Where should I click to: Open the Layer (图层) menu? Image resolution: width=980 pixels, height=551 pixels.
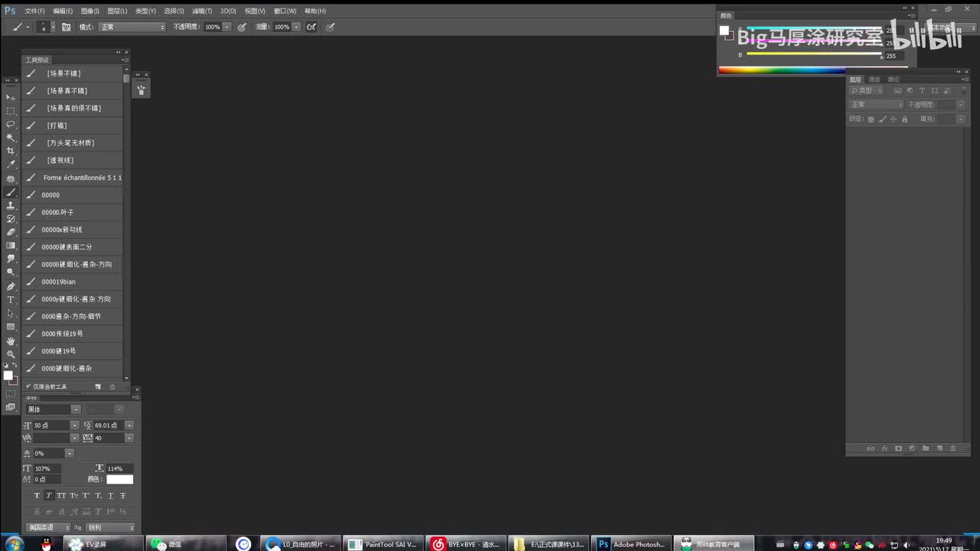click(117, 11)
